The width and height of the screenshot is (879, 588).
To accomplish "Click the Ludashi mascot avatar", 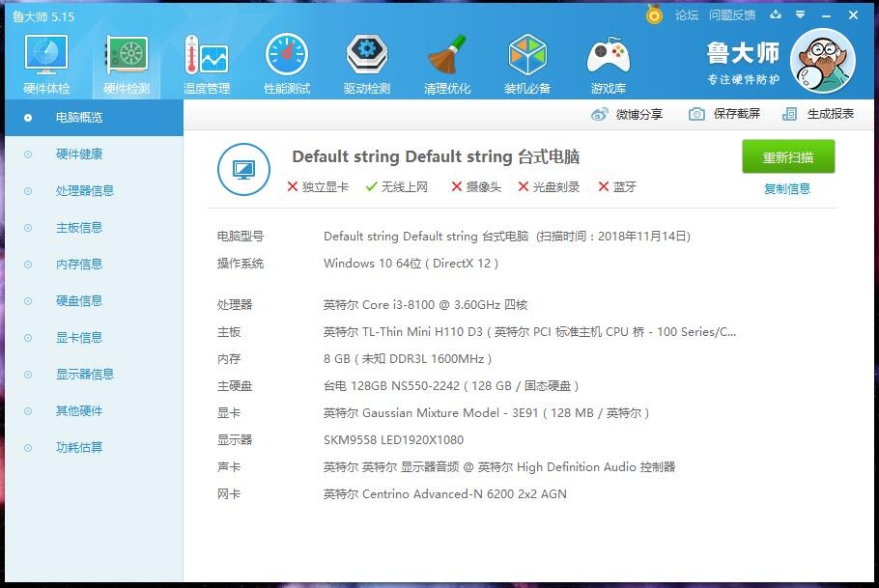I will (x=823, y=60).
